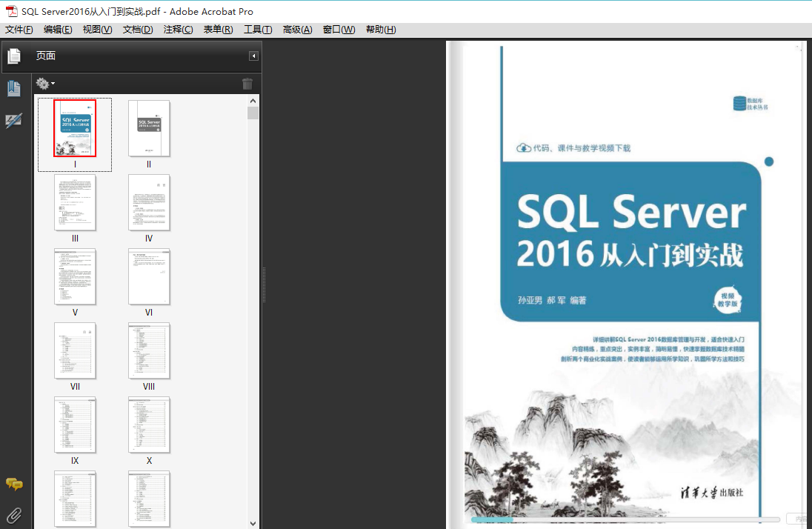
Task: Click thumbnail scrollbar down arrow
Action: pyautogui.click(x=253, y=523)
